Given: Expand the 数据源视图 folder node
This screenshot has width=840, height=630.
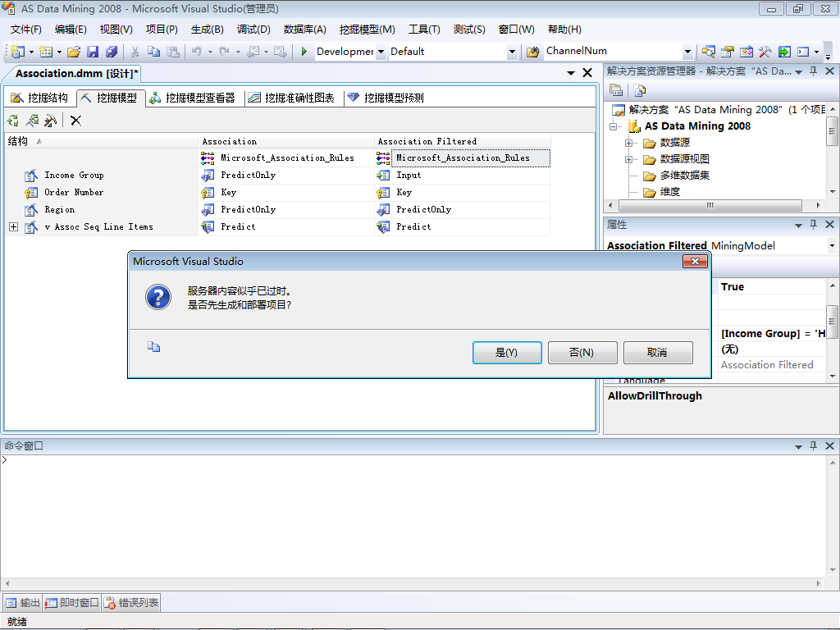Looking at the screenshot, I should (628, 160).
